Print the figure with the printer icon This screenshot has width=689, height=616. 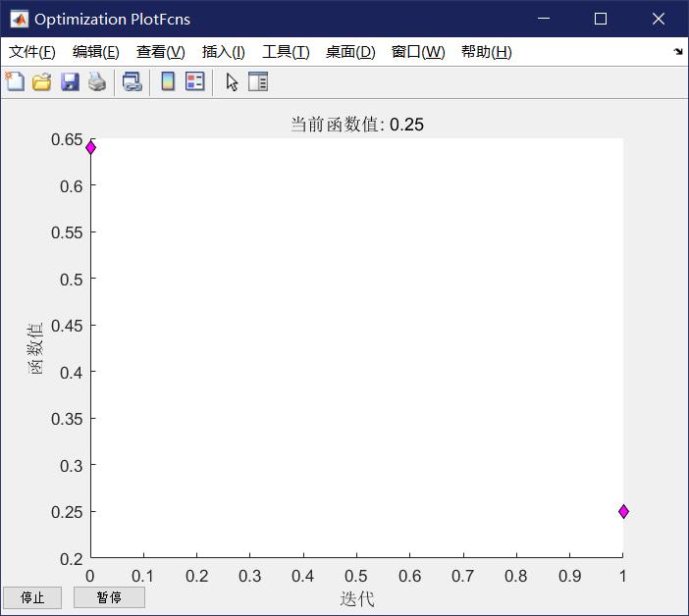tap(96, 82)
